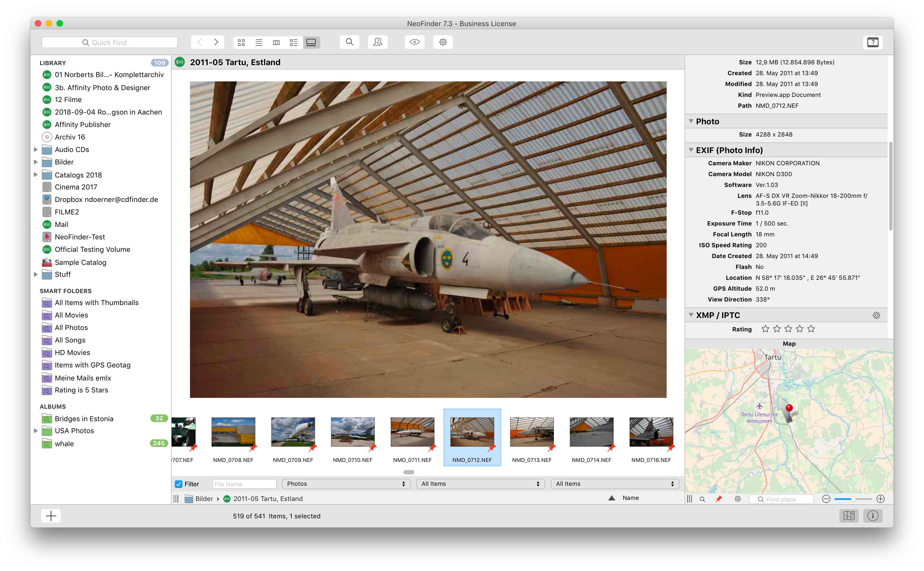The width and height of the screenshot is (924, 571).
Task: Click the plus add button
Action: (x=51, y=515)
